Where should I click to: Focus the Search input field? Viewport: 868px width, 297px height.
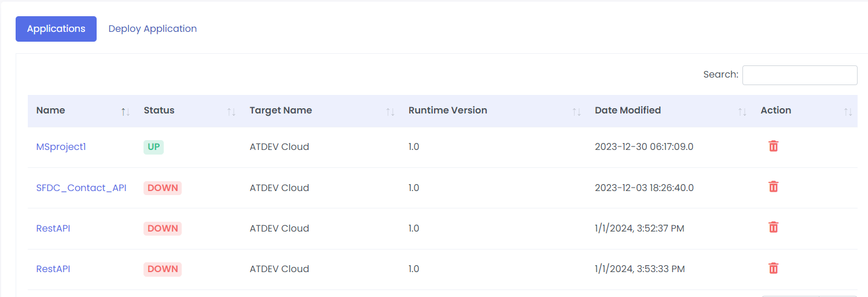click(x=800, y=75)
